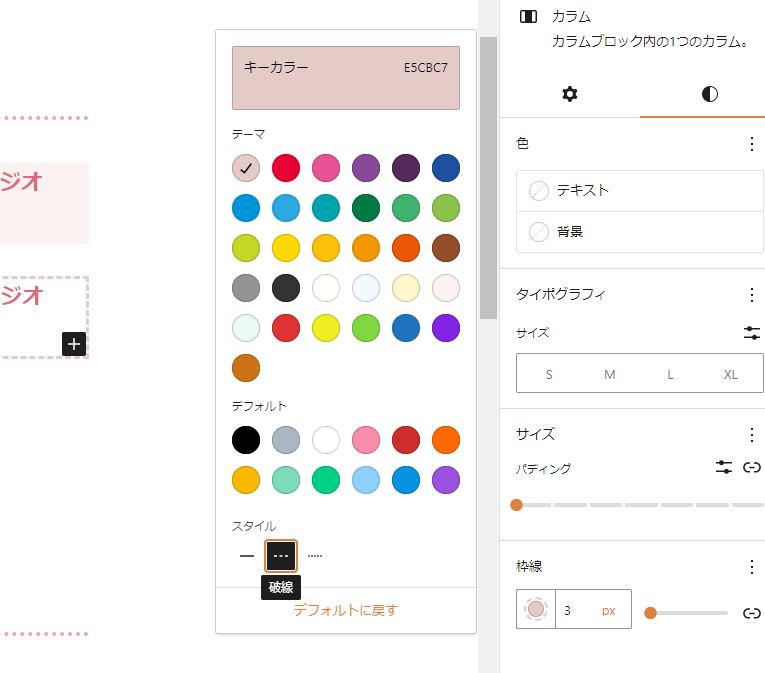Image resolution: width=765 pixels, height=673 pixels.
Task: Toggle custom font size controls icon
Action: [751, 333]
